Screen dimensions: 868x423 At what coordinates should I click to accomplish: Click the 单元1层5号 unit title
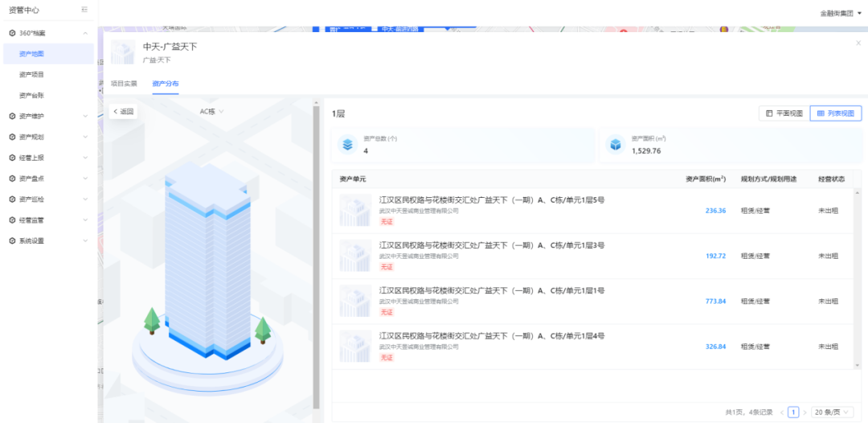[x=492, y=200]
